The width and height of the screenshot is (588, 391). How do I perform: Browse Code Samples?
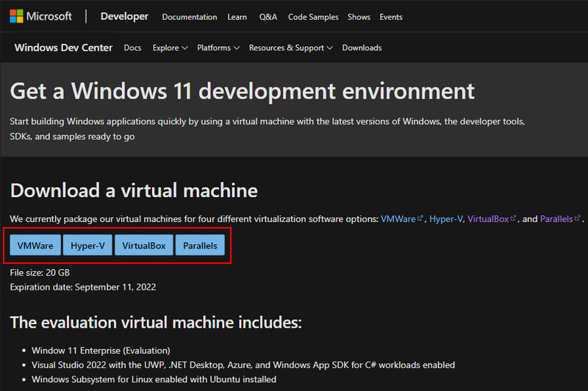coord(313,17)
